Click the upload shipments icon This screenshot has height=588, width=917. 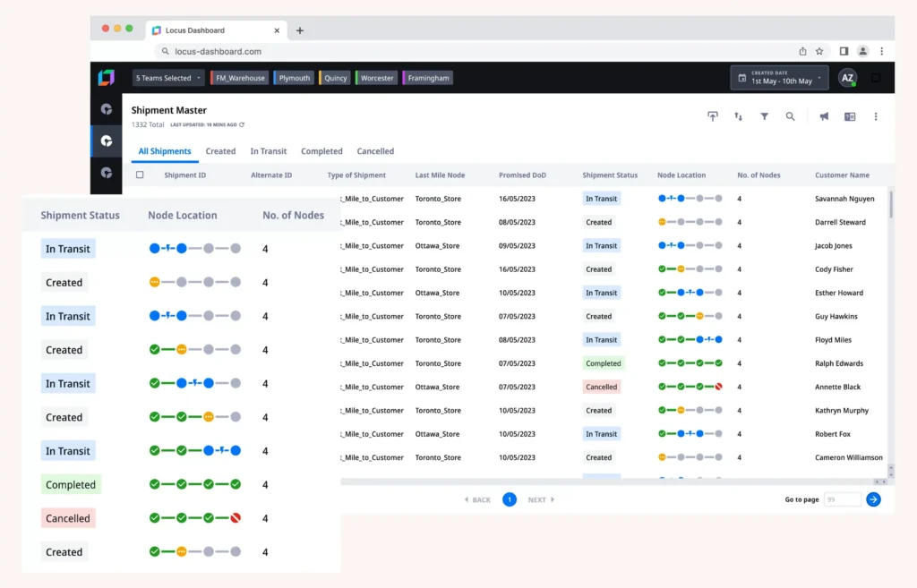[x=713, y=116]
